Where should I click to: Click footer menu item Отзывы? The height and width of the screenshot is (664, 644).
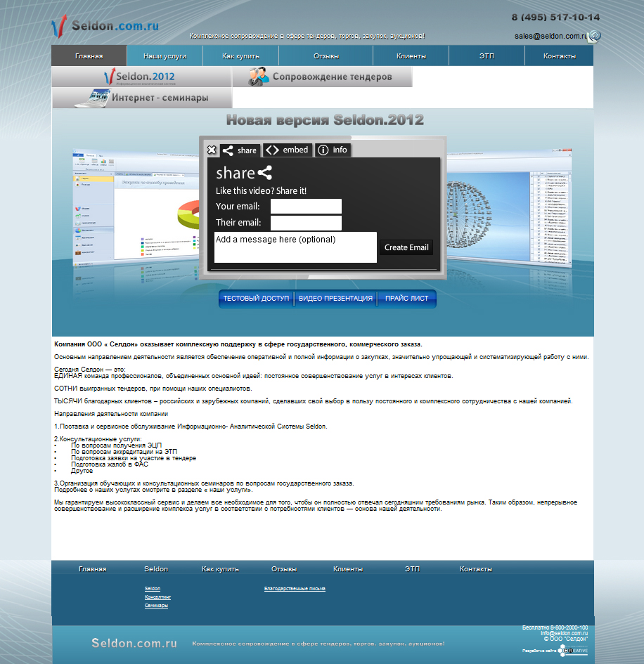pyautogui.click(x=284, y=569)
